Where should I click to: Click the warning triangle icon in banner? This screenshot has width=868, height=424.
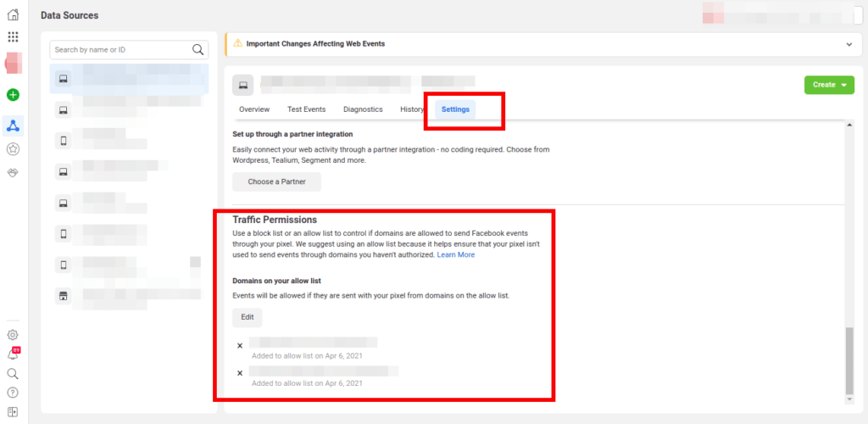pyautogui.click(x=237, y=43)
